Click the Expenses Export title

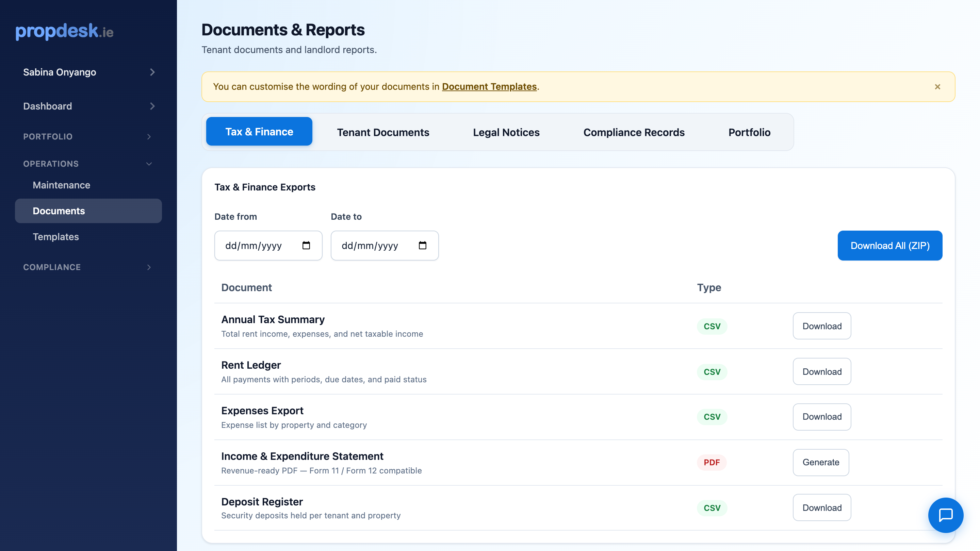point(262,411)
